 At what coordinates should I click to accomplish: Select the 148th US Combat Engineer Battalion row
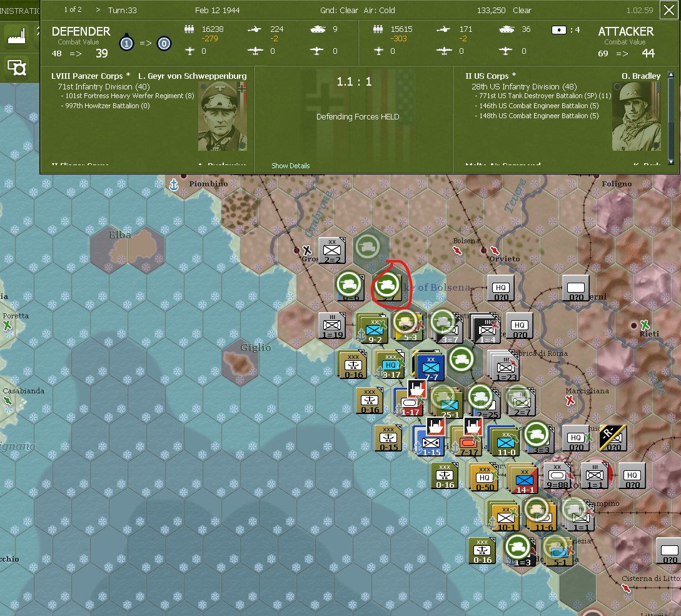[537, 116]
